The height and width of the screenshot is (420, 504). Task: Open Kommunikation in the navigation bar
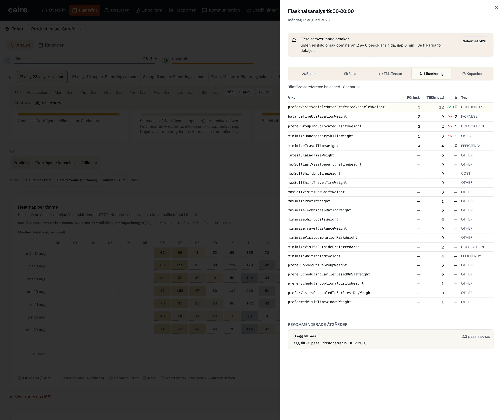[x=221, y=10]
